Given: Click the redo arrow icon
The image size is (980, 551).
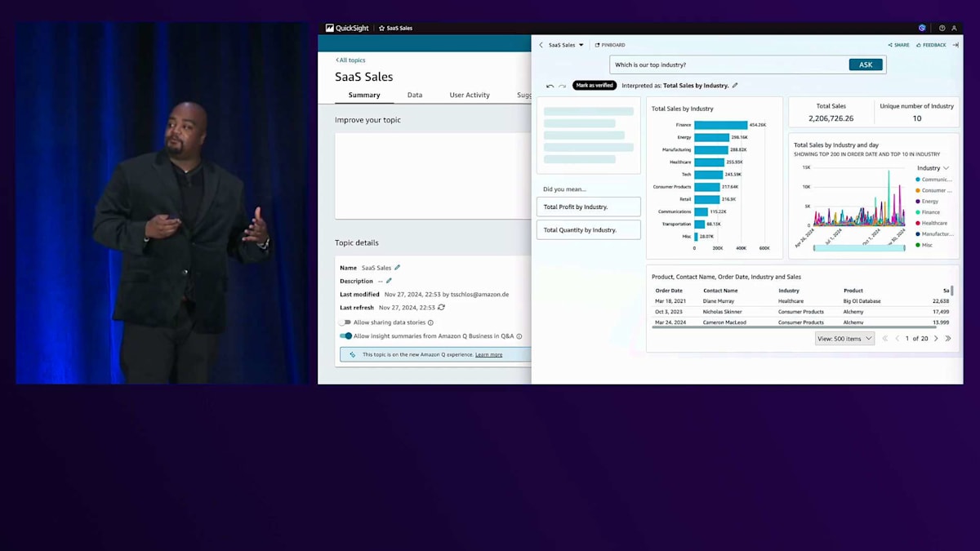Looking at the screenshot, I should point(562,86).
